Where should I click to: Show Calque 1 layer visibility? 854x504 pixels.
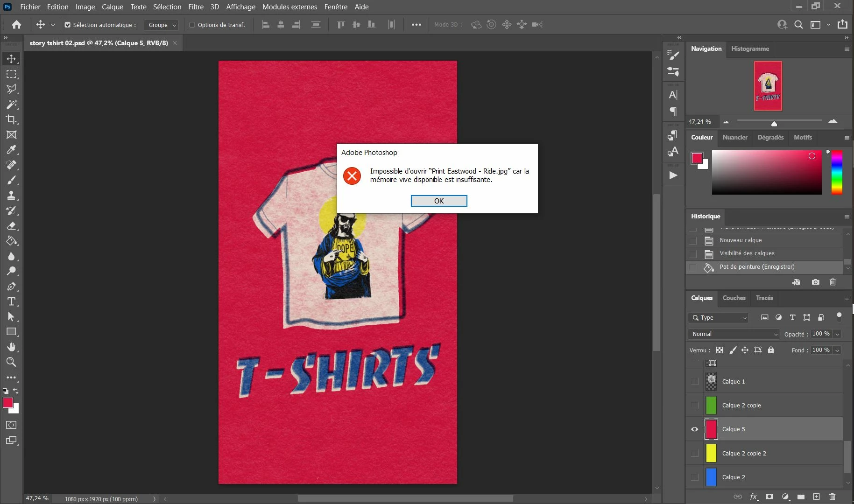click(x=694, y=381)
